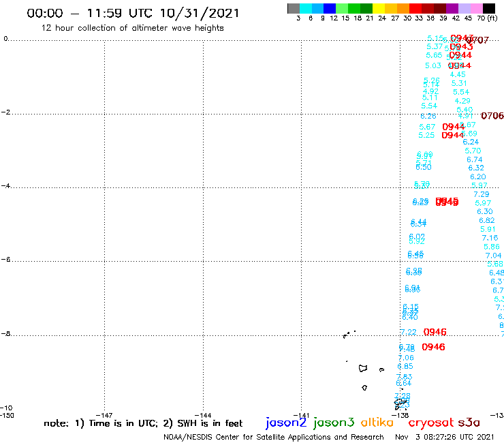504x443 pixels.
Task: Click the wave height value '6.85'
Action: (405, 366)
